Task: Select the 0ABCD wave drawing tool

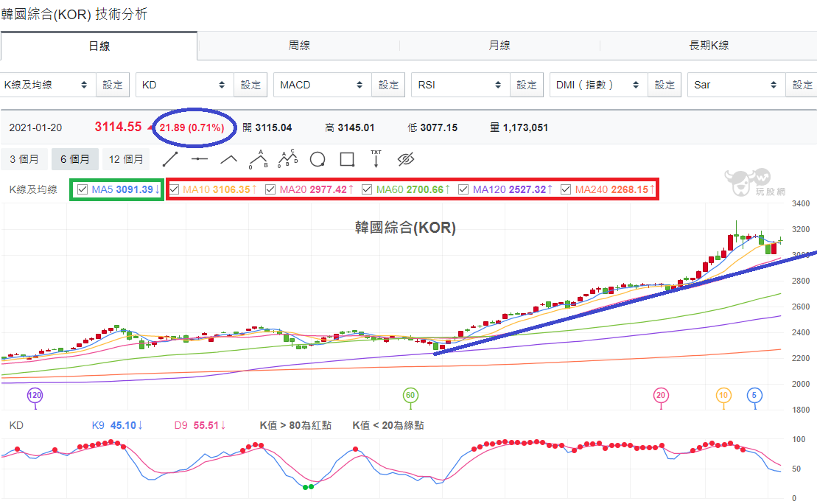Action: coord(287,158)
